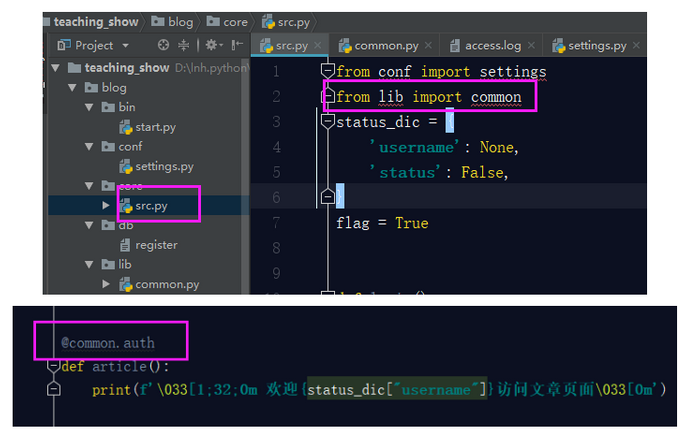The image size is (686, 432).
Task: Click the 'username' key on line 4
Action: [416, 148]
